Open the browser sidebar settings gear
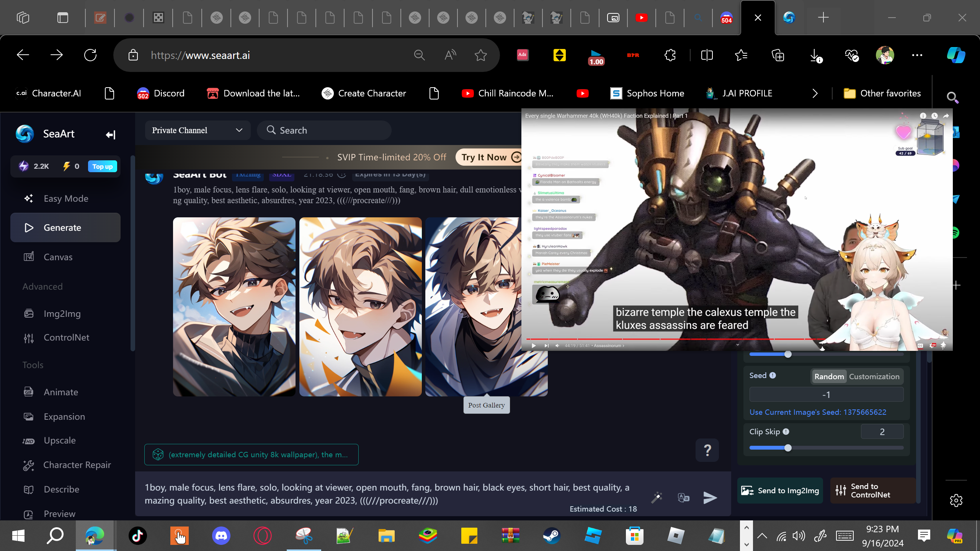This screenshot has height=551, width=980. (x=956, y=500)
